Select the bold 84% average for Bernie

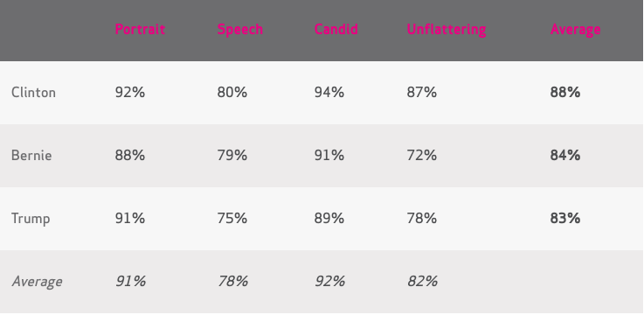tap(565, 156)
